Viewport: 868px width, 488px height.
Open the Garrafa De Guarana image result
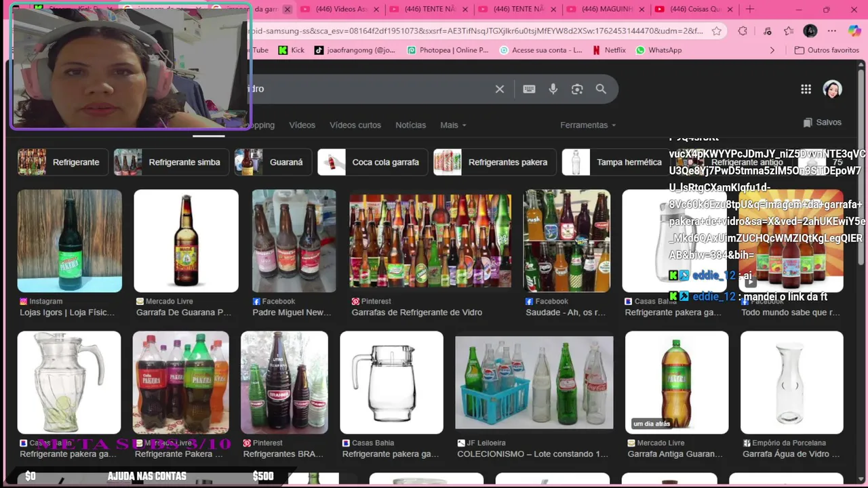click(x=186, y=241)
